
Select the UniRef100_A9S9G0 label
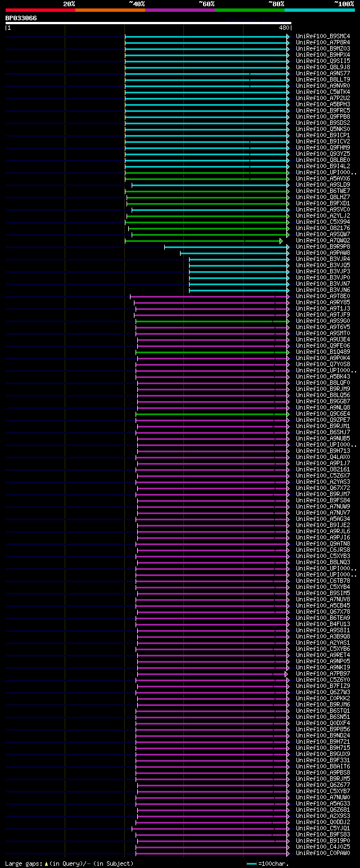323,321
